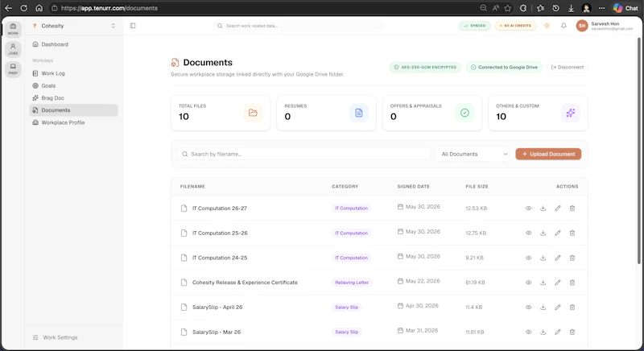Delete IT Computation 25-26 file

pyautogui.click(x=572, y=233)
